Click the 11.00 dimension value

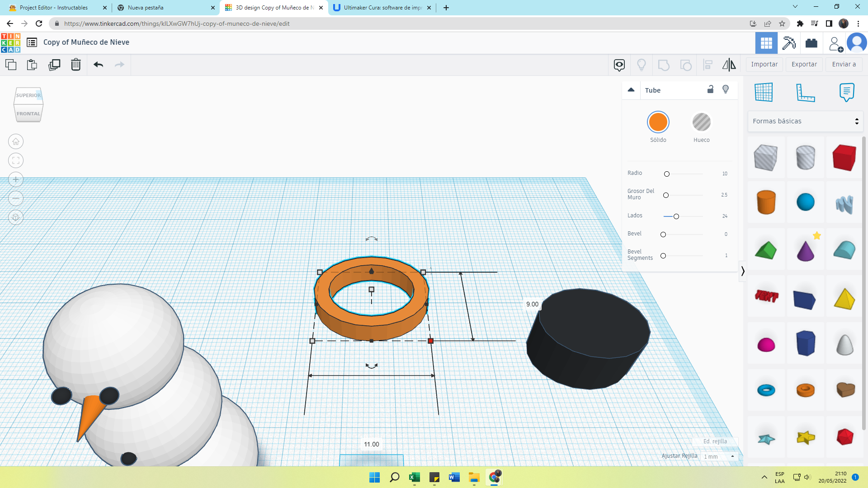[372, 444]
